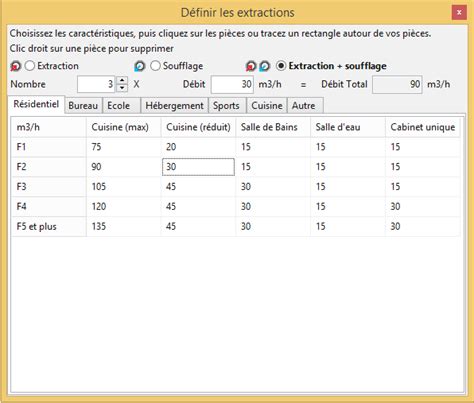The image size is (474, 403).
Task: Click the red extraction icon beside Extraction radio
Action: pyautogui.click(x=15, y=66)
